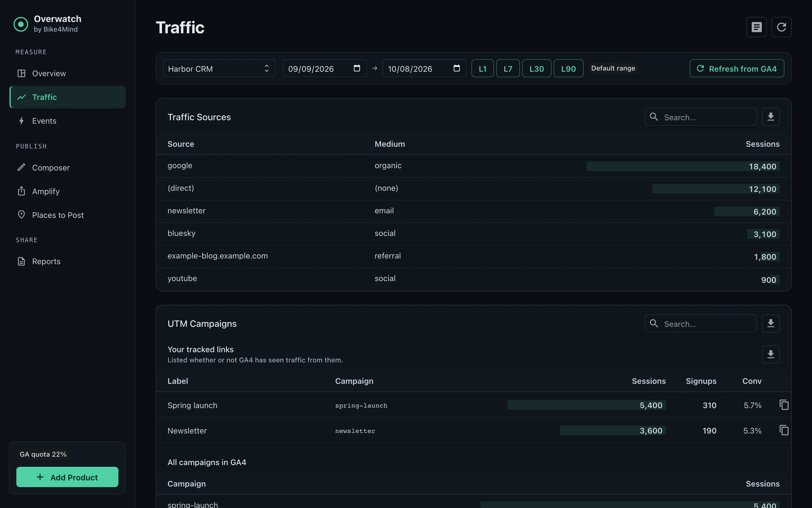812x508 pixels.
Task: Click the Overview grid icon
Action: coord(22,73)
